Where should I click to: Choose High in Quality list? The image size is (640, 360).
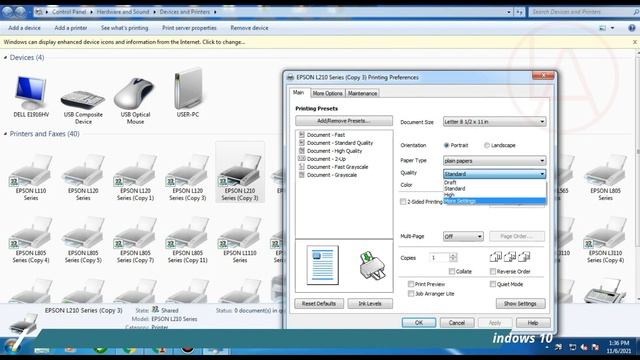(494, 195)
